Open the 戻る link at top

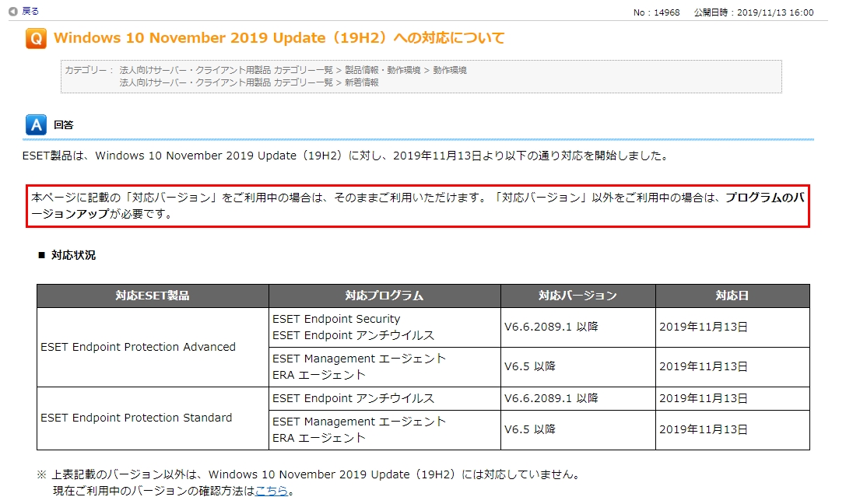pos(30,12)
